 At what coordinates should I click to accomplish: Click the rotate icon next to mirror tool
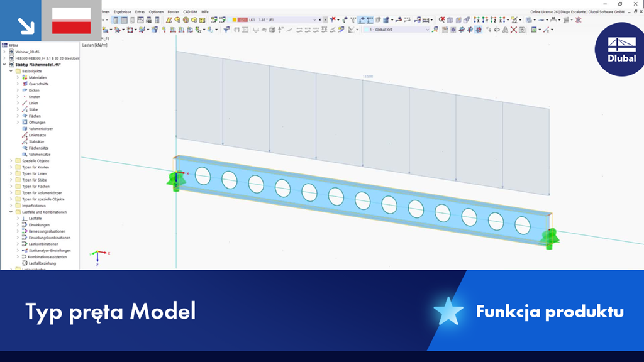(497, 30)
